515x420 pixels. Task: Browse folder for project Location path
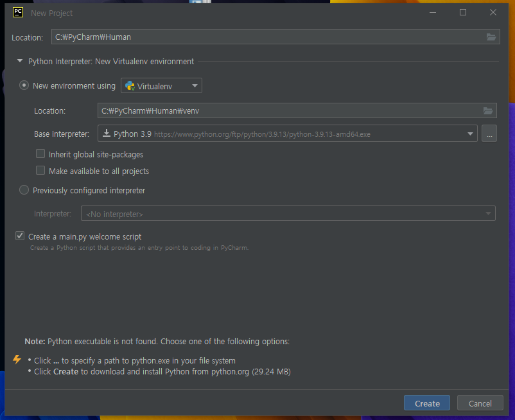[491, 37]
